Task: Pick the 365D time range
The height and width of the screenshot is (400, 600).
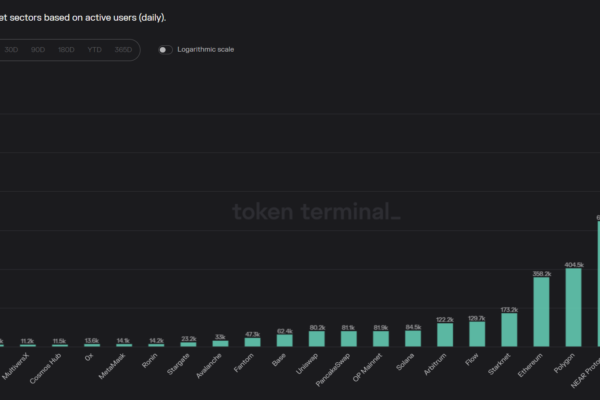Action: click(122, 49)
